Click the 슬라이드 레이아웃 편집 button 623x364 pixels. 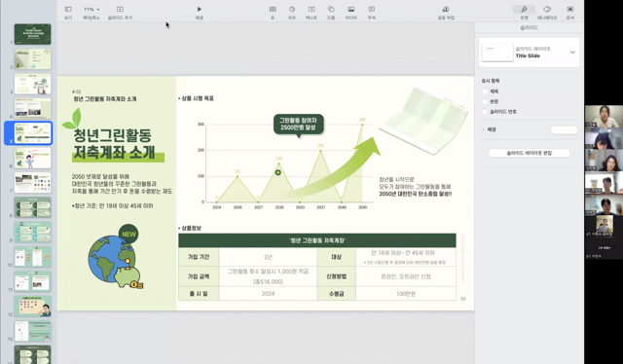(529, 153)
